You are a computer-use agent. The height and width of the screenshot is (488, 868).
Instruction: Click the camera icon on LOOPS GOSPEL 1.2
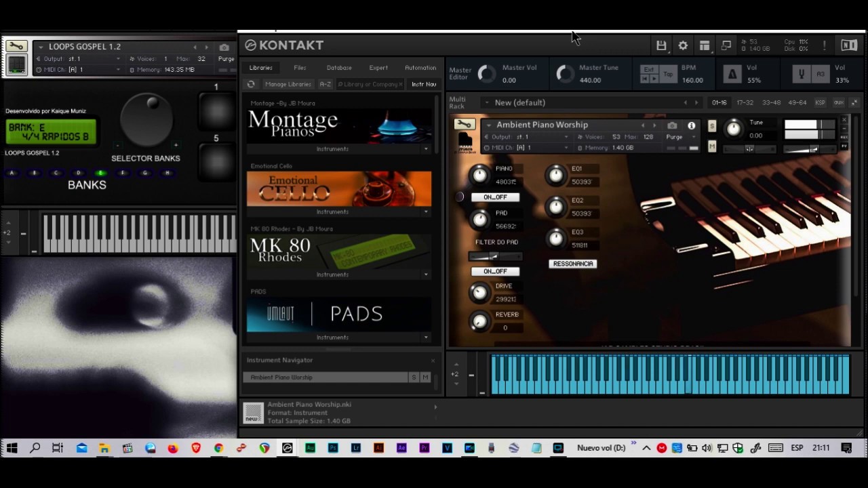pyautogui.click(x=224, y=47)
